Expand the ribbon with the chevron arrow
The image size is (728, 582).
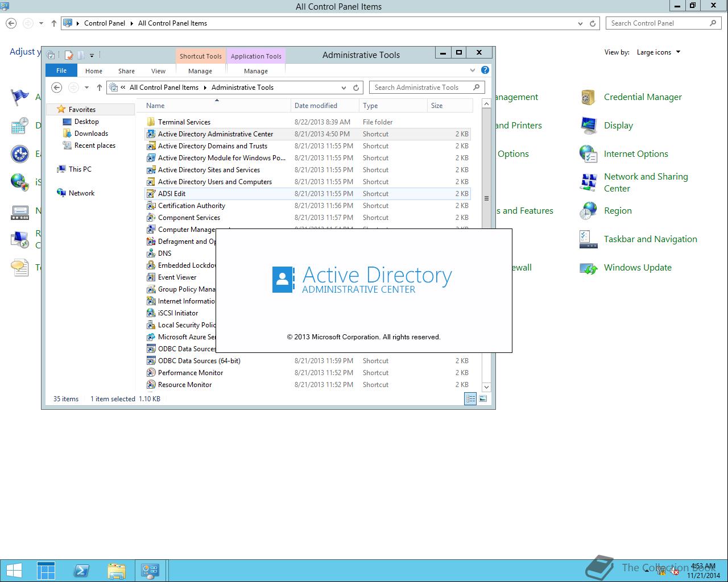click(x=472, y=70)
